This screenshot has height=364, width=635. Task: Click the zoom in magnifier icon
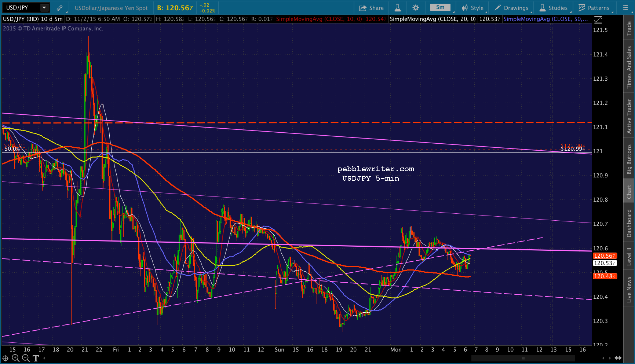[x=15, y=358]
